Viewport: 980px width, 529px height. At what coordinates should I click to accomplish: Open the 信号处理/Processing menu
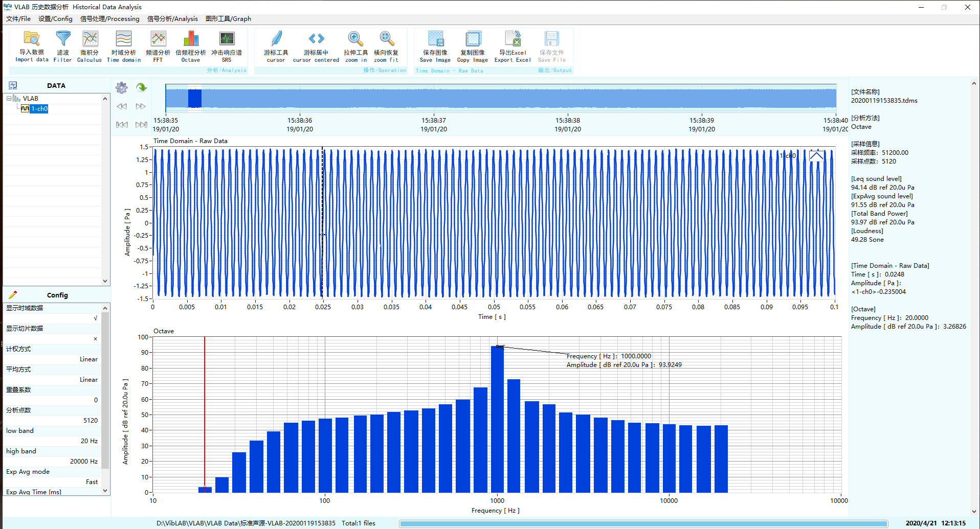109,18
